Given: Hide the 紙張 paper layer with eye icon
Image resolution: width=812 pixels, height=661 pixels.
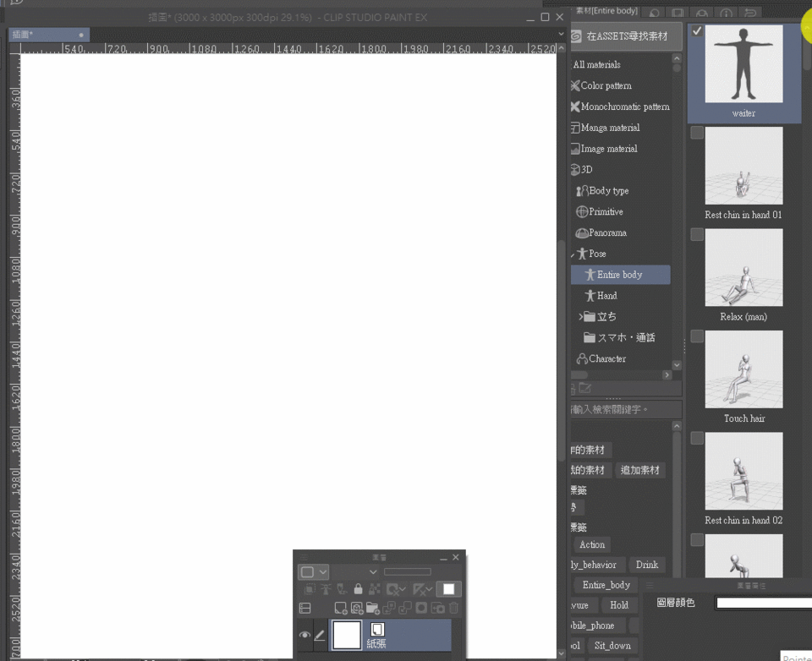Looking at the screenshot, I should [x=304, y=635].
